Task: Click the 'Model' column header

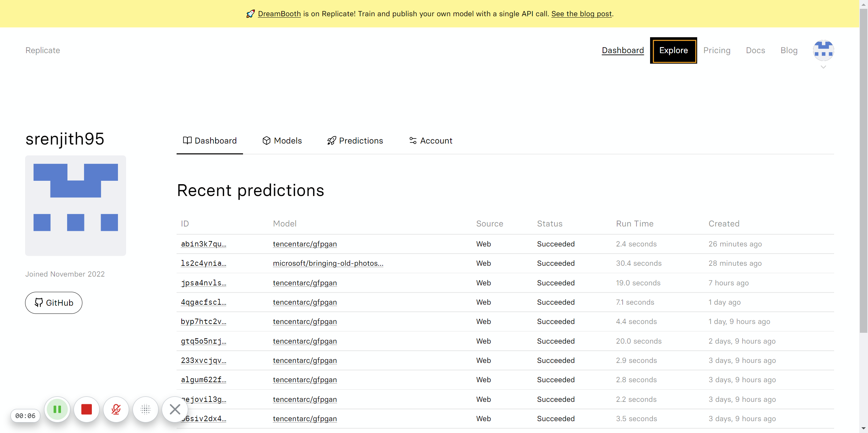Action: (x=285, y=223)
